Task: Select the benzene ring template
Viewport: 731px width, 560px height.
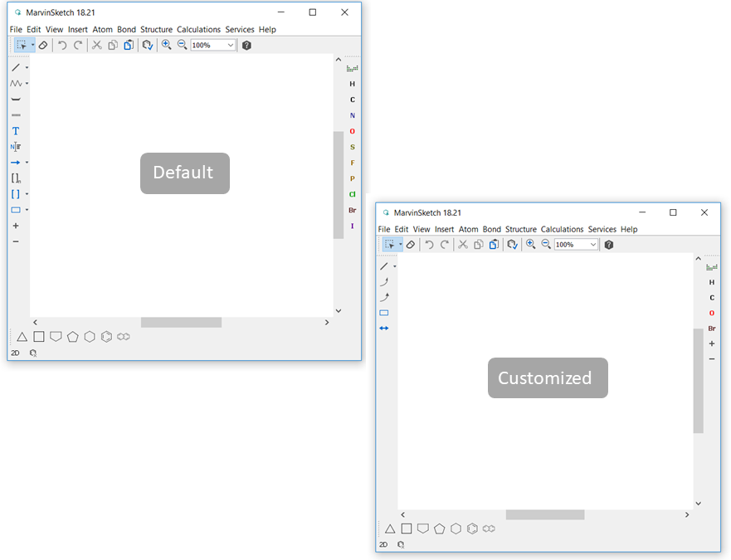Action: point(105,336)
